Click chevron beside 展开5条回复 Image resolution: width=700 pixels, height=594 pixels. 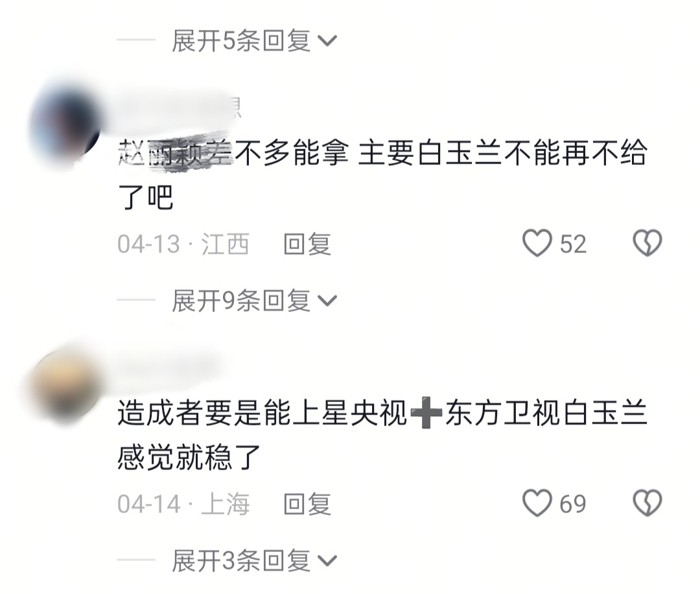pos(327,42)
